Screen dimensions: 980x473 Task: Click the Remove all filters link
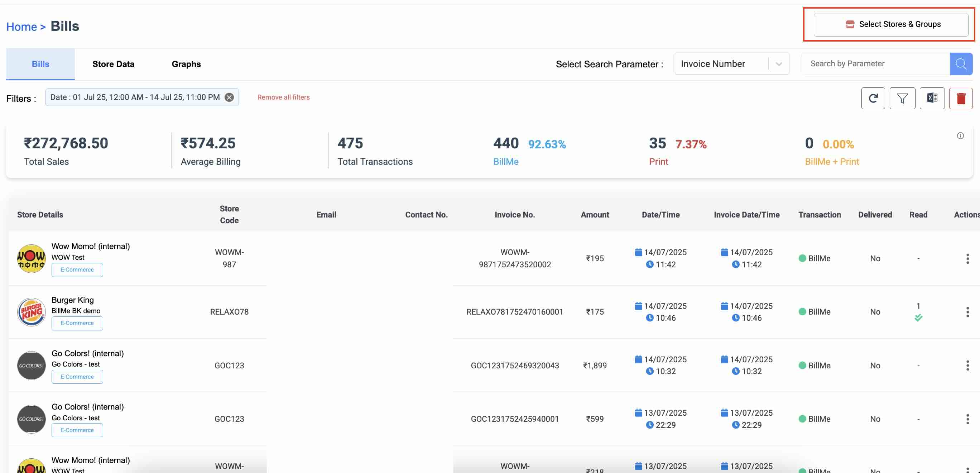pyautogui.click(x=283, y=97)
